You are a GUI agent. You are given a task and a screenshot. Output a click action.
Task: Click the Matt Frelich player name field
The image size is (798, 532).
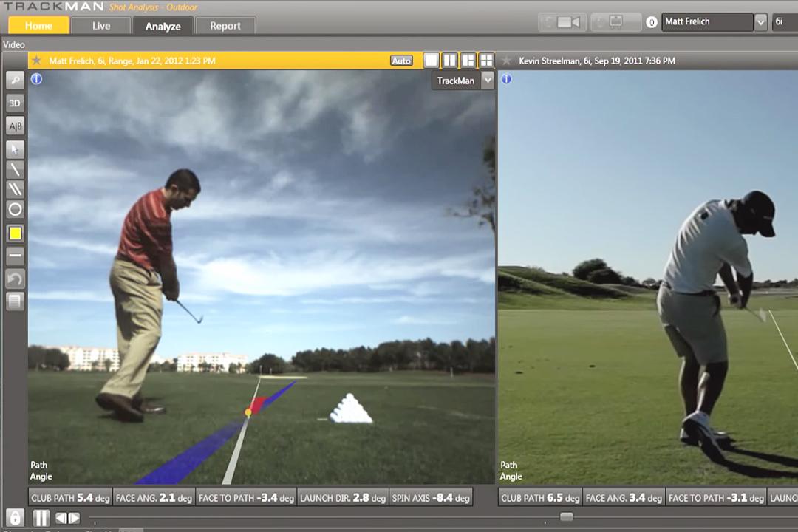coord(707,22)
